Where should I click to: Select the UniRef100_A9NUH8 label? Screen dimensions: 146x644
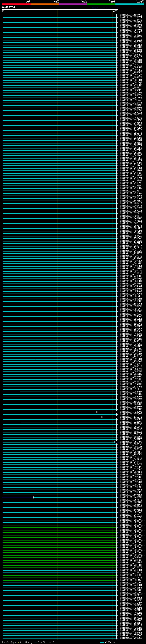pos(131,299)
